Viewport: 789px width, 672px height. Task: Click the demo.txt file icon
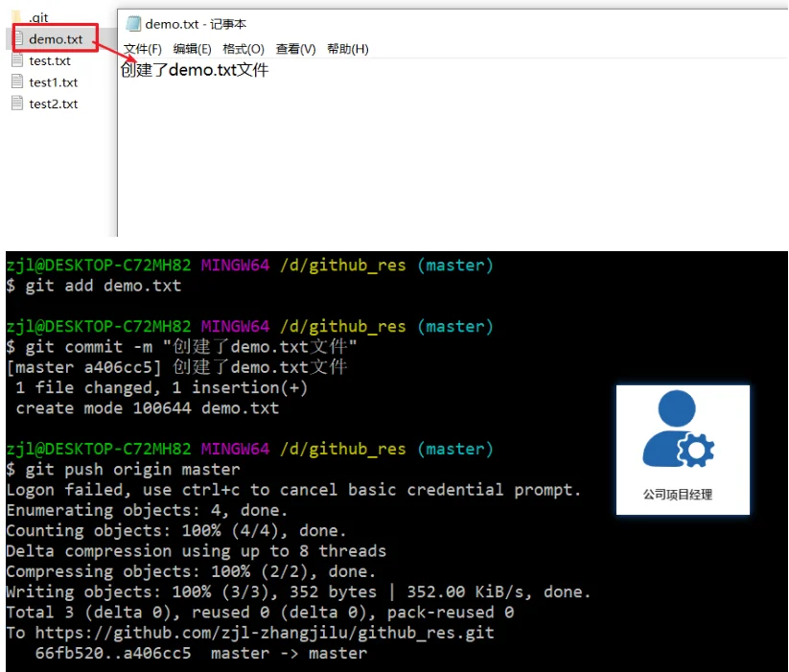click(x=17, y=39)
